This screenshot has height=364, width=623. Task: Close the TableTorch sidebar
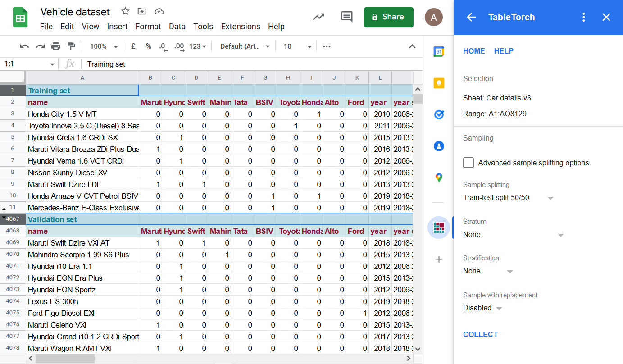point(606,17)
